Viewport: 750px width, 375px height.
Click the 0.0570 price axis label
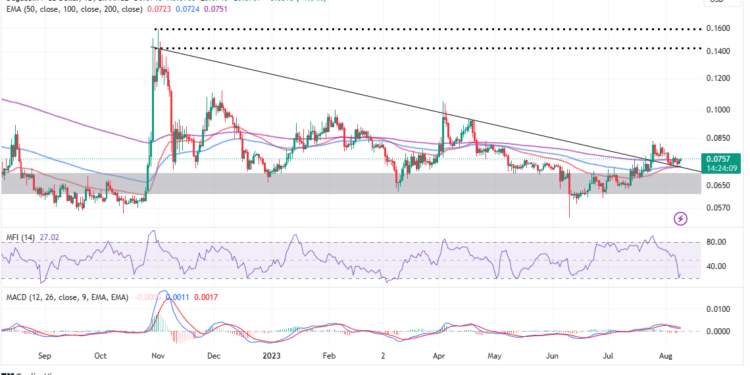(718, 208)
